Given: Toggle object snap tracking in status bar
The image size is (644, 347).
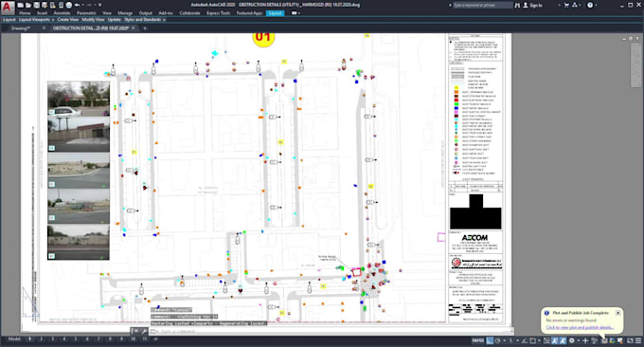Looking at the screenshot, I should (x=525, y=340).
